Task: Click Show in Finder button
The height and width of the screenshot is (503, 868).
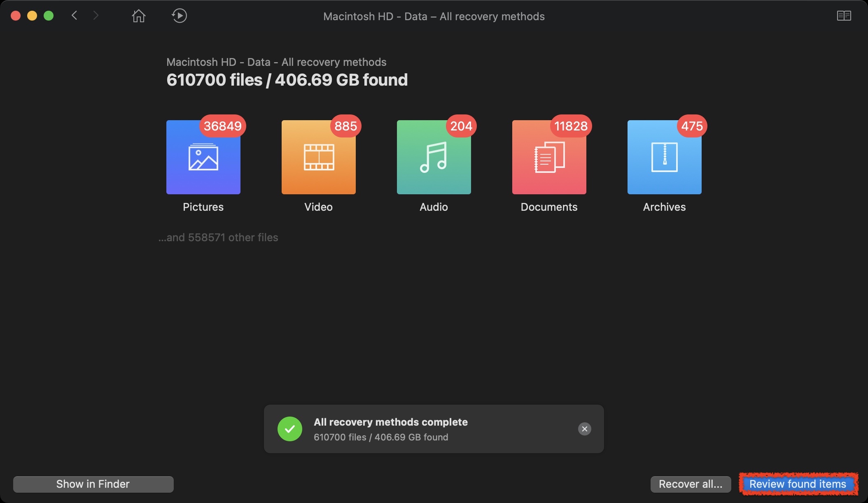Action: (x=93, y=484)
